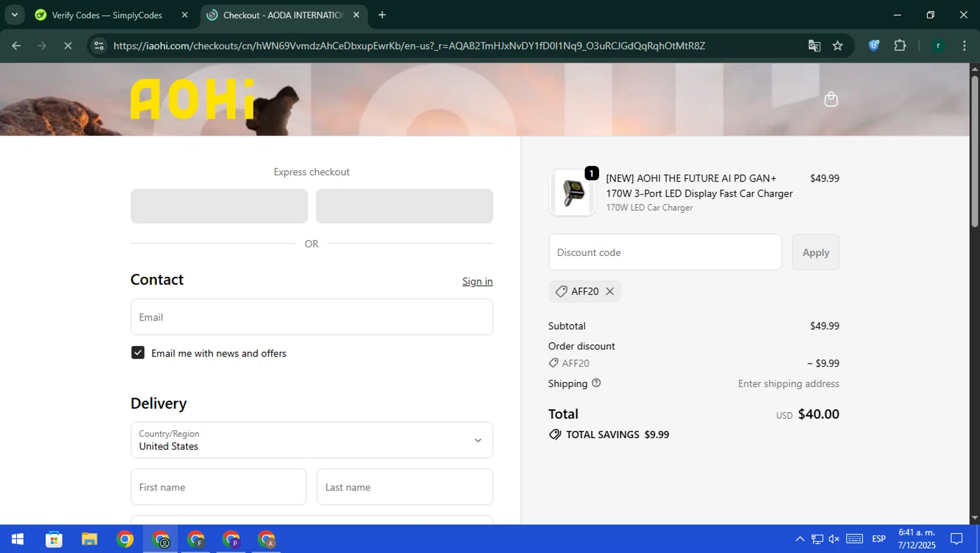Open the touch keyboard tray icon
This screenshot has width=980, height=553.
855,539
